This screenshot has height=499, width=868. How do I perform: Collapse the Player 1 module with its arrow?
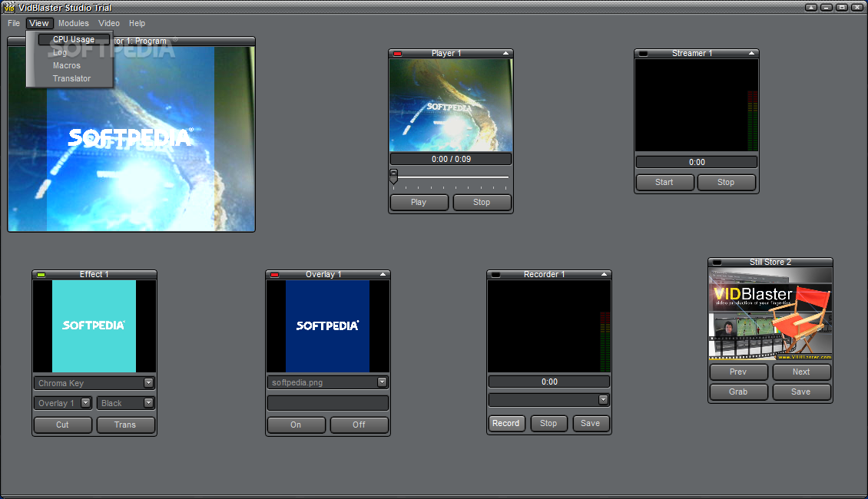coord(505,53)
